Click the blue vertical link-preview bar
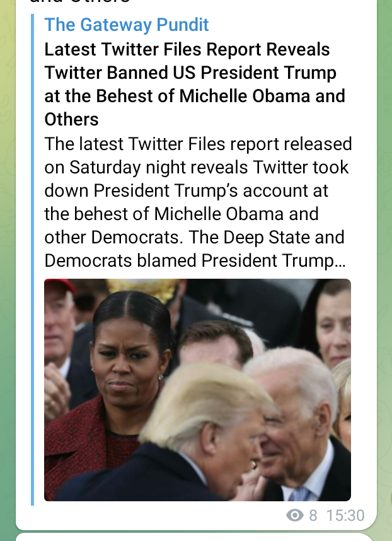This screenshot has height=541, width=392. pyautogui.click(x=32, y=259)
